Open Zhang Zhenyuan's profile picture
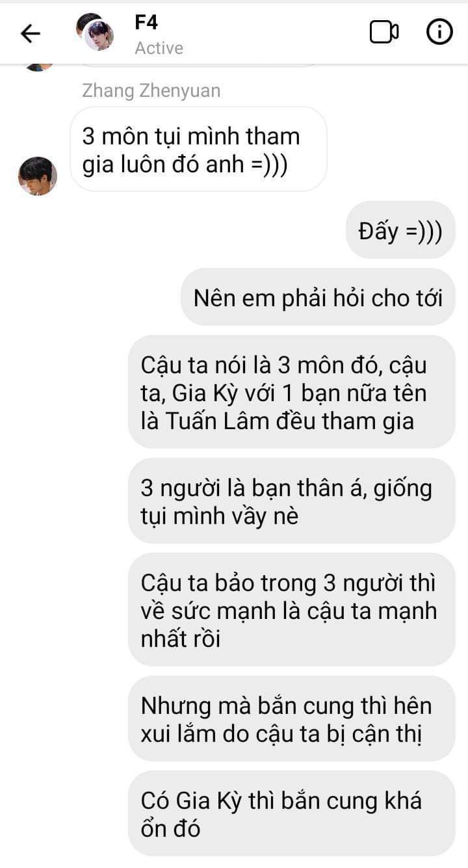This screenshot has height=868, width=468. point(38,176)
